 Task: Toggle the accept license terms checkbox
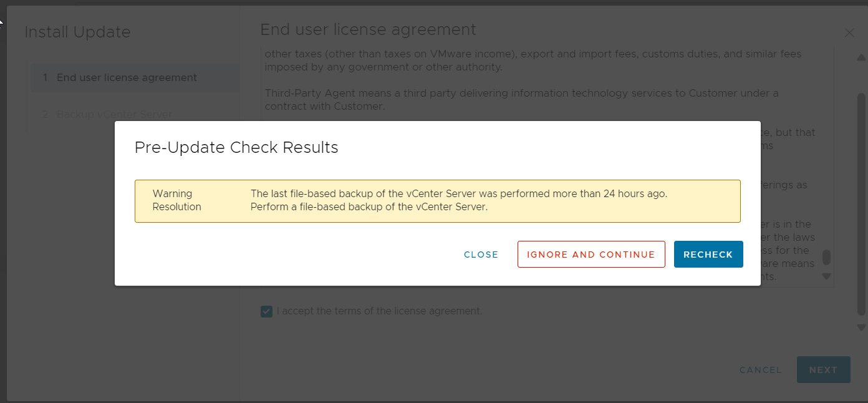click(x=266, y=311)
